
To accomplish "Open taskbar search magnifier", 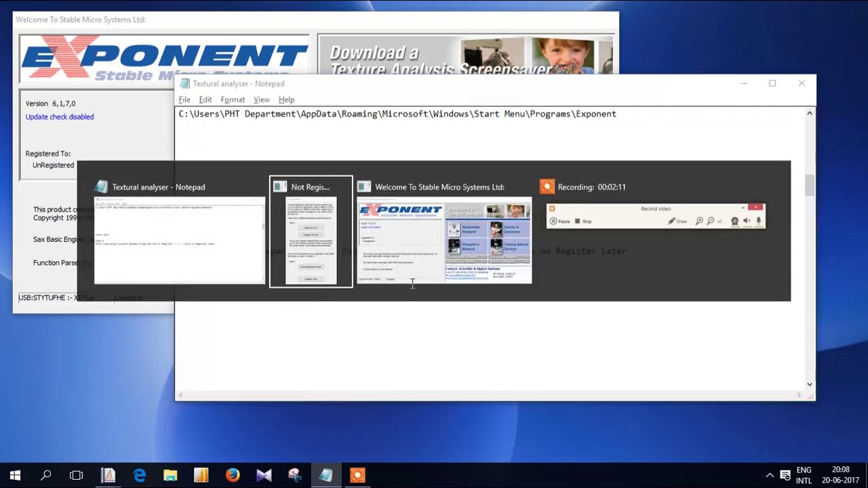I will [46, 475].
